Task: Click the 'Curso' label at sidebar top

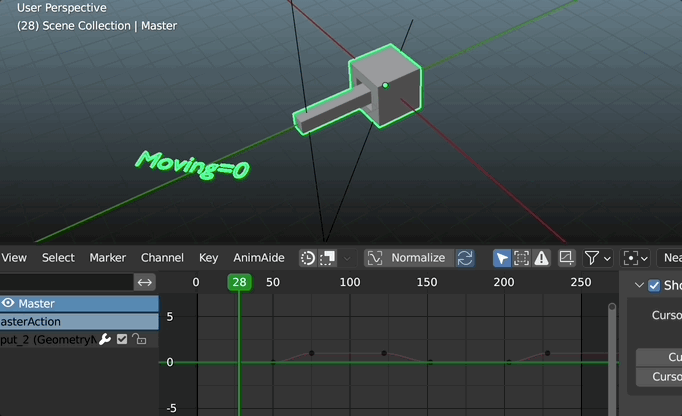Action: [x=667, y=315]
